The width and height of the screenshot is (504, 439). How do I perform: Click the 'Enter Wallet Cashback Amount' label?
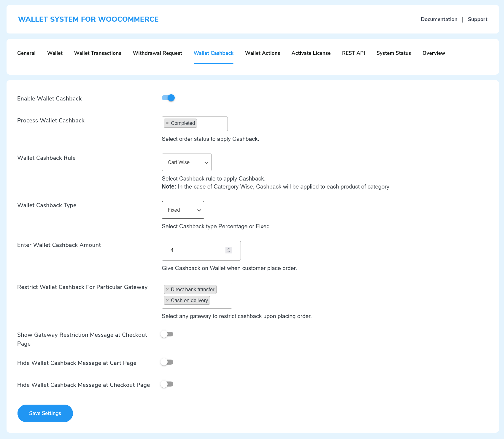[59, 245]
